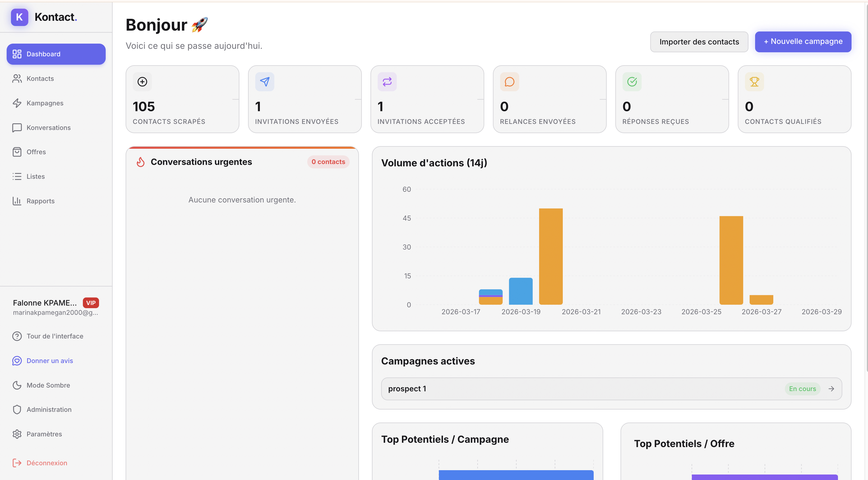Click the + Nouvelle campagne button
868x480 pixels.
(x=803, y=42)
